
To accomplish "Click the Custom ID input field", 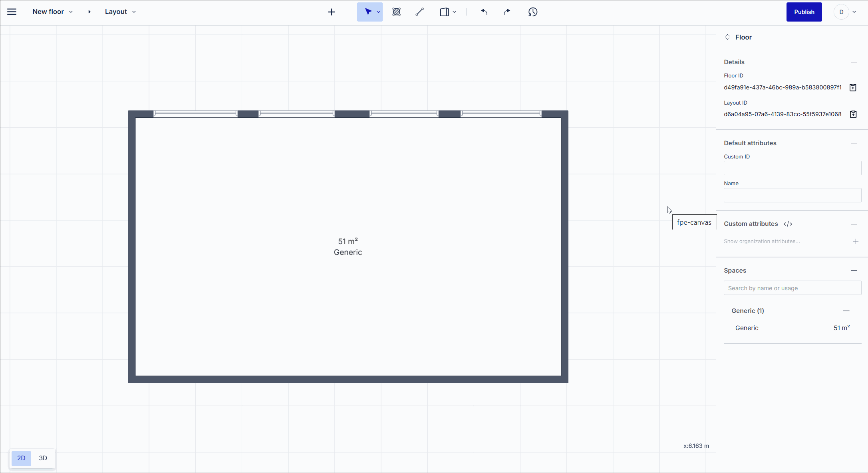I will pos(793,168).
